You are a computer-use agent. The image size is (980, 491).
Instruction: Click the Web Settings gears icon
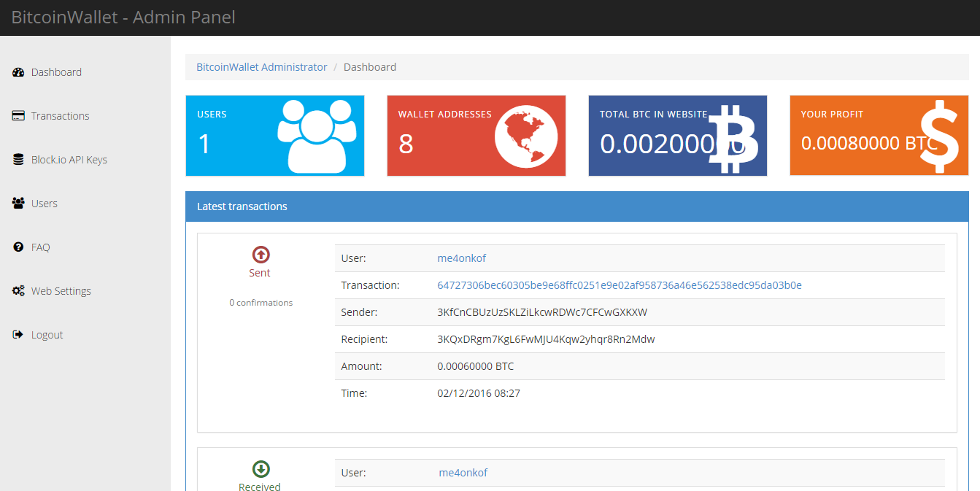coord(18,291)
